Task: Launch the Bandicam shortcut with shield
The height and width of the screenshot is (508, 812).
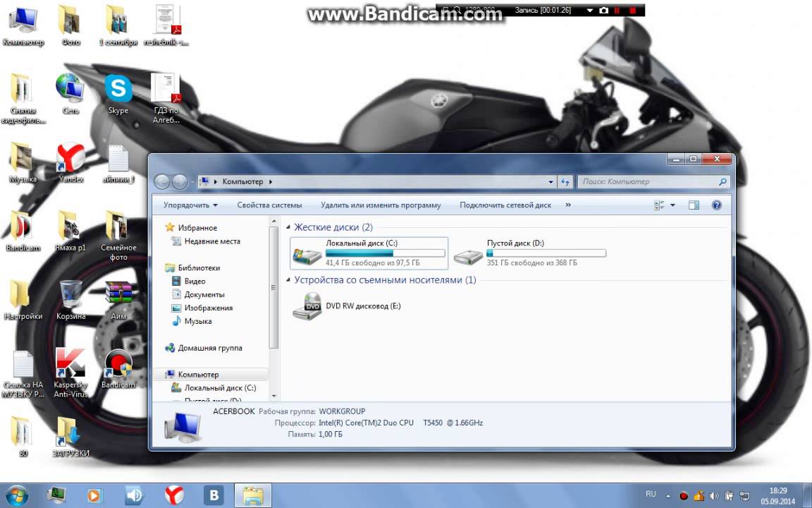Action: coord(118,368)
